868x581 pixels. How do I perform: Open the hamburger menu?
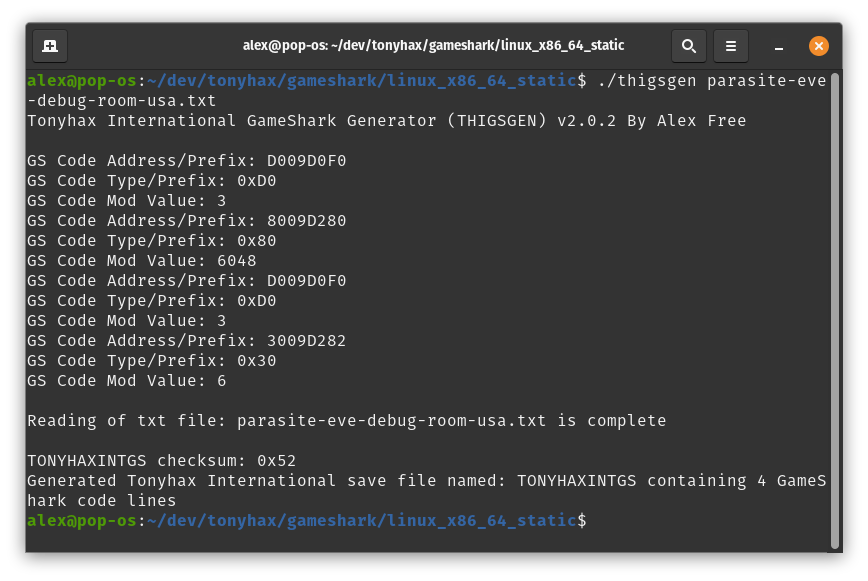point(731,46)
